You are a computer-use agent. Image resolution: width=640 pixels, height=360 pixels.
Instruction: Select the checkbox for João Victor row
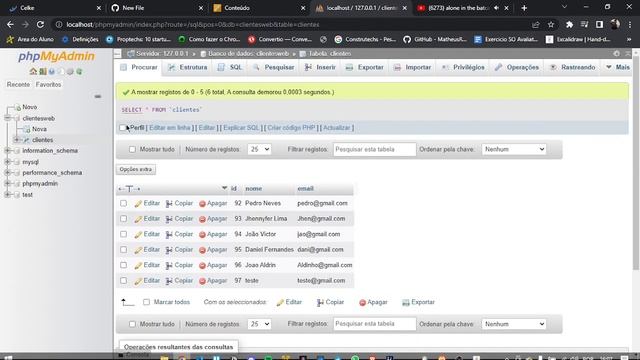coord(123,234)
